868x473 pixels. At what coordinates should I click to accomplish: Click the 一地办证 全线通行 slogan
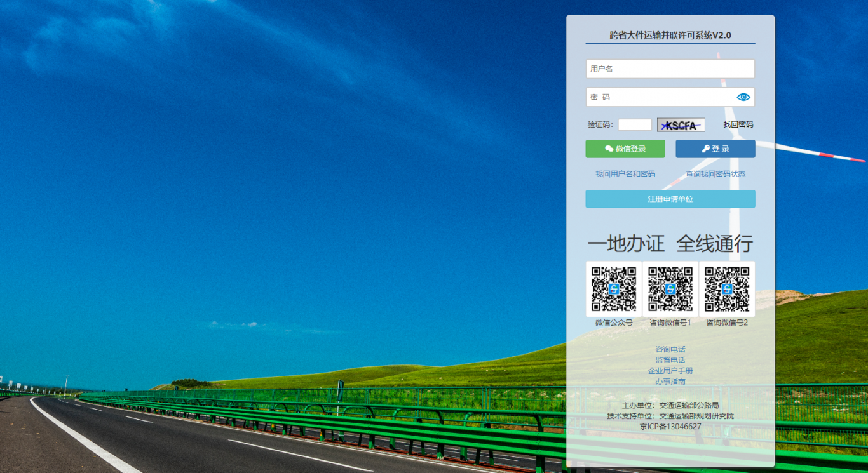(670, 243)
